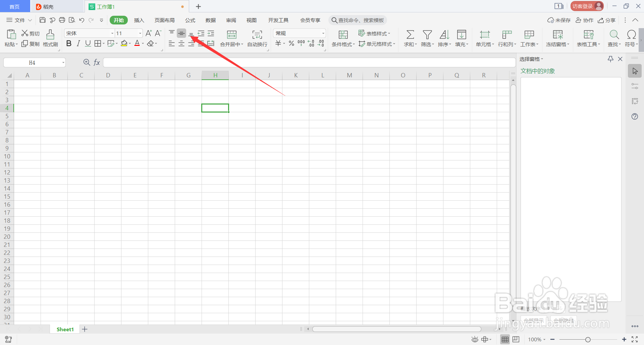Decrease font size with A- icon

[158, 33]
